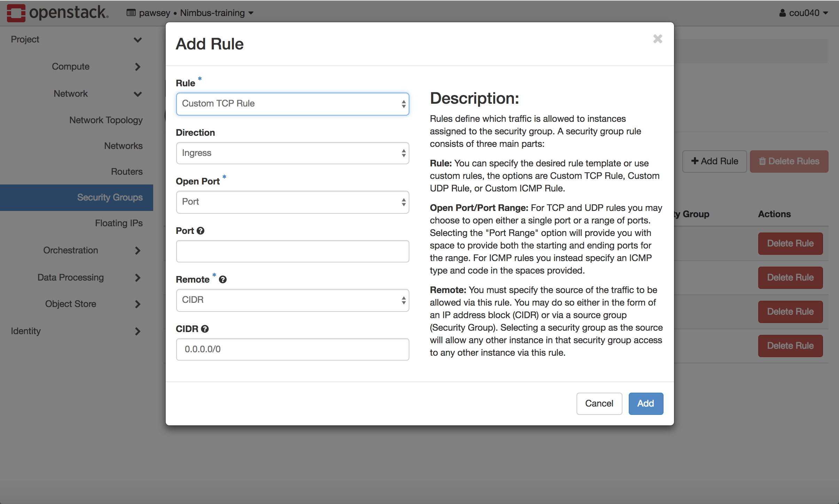
Task: Select Security Groups in sidebar
Action: pyautogui.click(x=110, y=197)
